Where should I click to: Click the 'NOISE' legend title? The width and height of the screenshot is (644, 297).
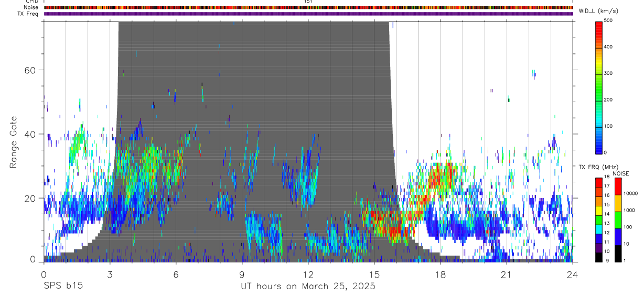620,173
